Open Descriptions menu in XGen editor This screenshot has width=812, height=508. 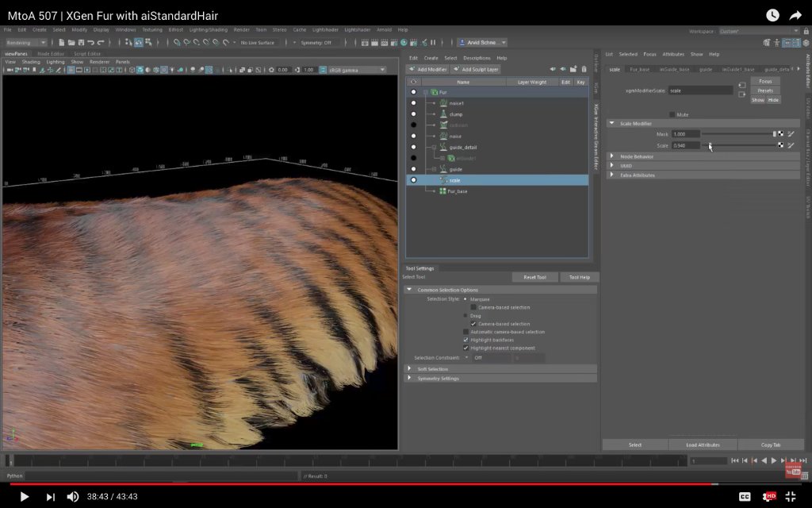tap(477, 58)
